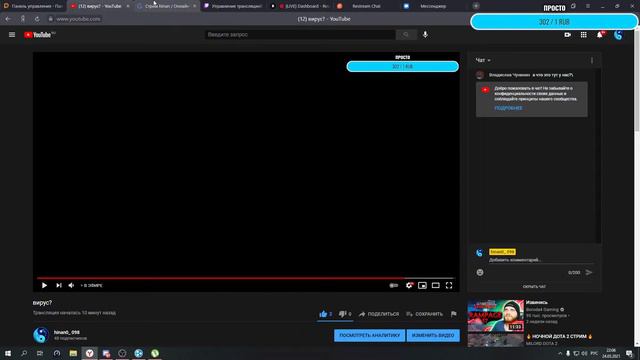This screenshot has width=640, height=360.
Task: Open the channel name link below video
Action: (67, 332)
